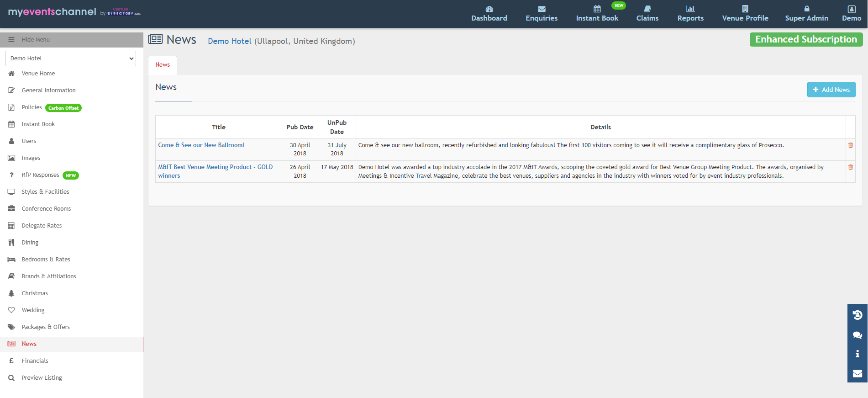Open the Enquiries envelope icon
The width and height of the screenshot is (868, 398).
(542, 9)
